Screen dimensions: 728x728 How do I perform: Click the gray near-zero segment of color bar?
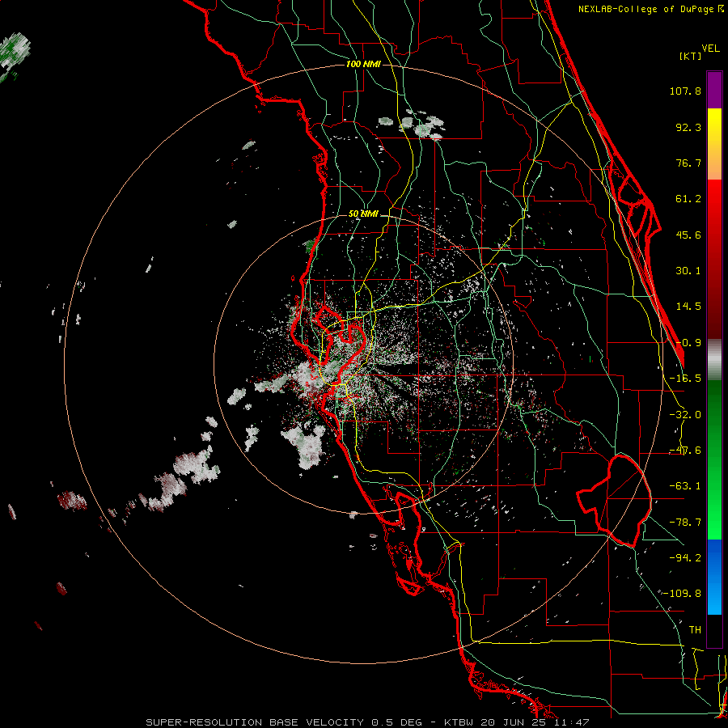[714, 360]
